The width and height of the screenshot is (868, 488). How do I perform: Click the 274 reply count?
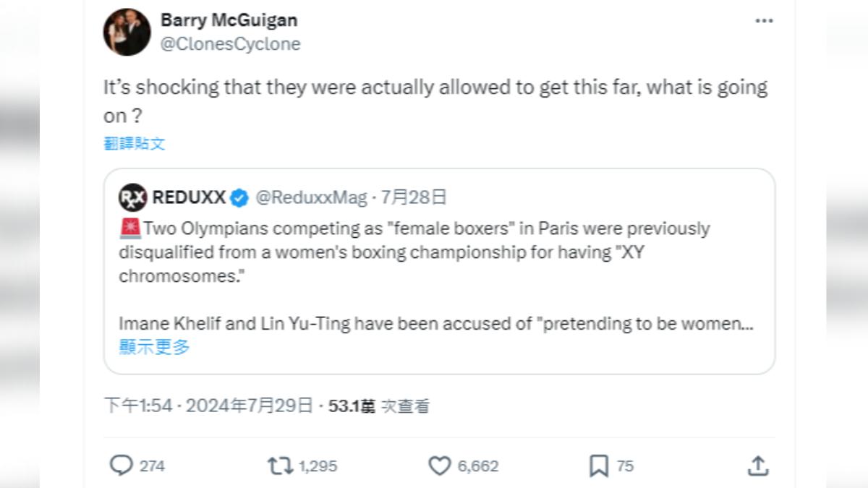[152, 466]
